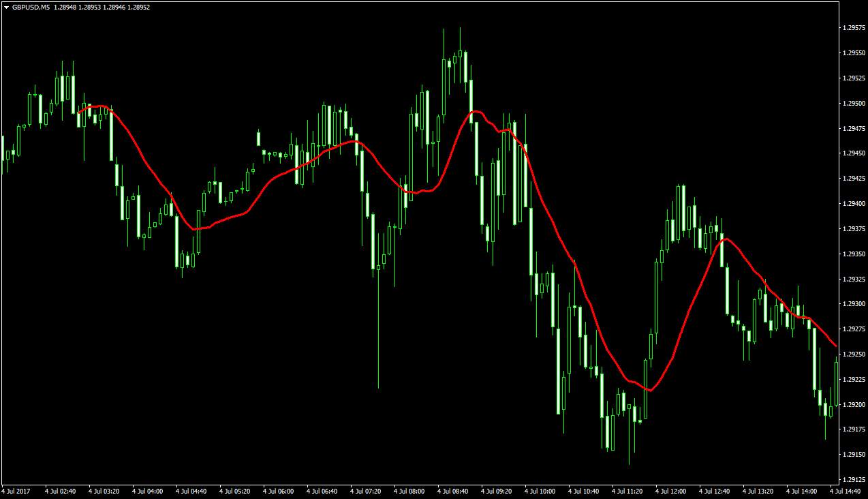Click the 1.29125 price scale label
This screenshot has height=499, width=868.
(x=854, y=480)
